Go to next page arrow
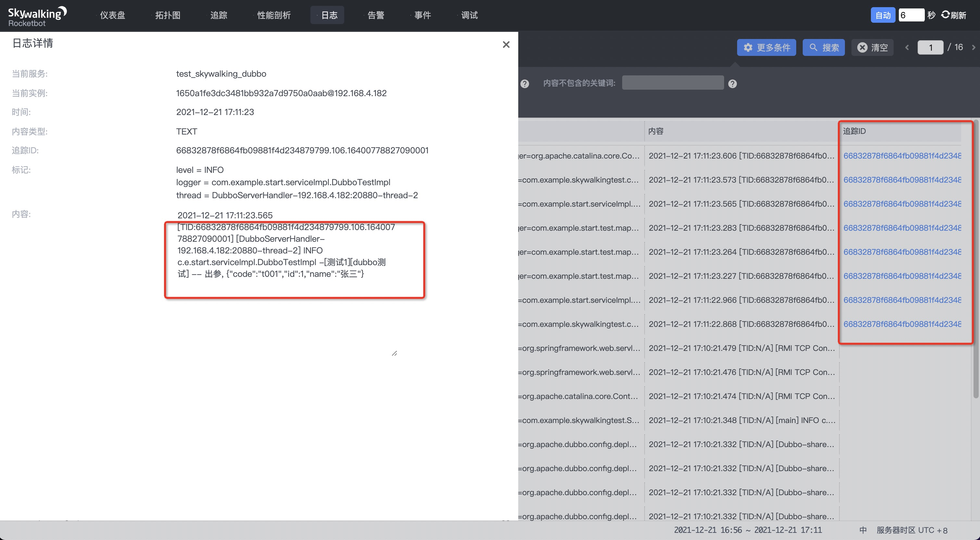This screenshot has height=540, width=980. (x=974, y=47)
